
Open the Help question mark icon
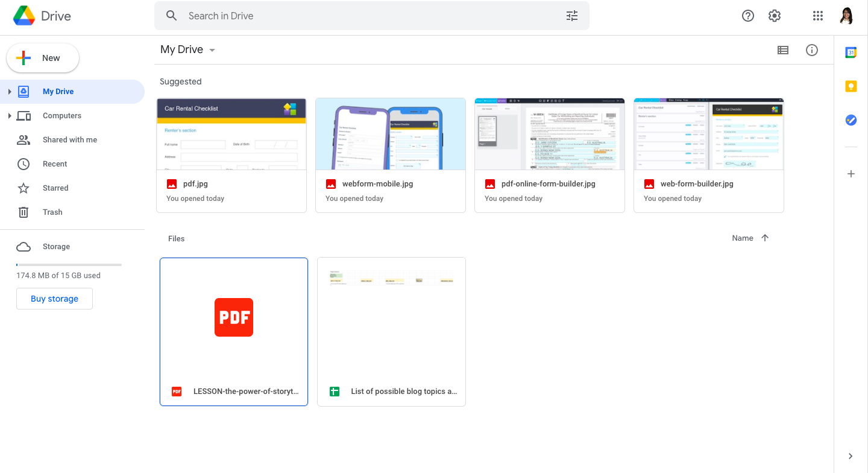coord(747,16)
